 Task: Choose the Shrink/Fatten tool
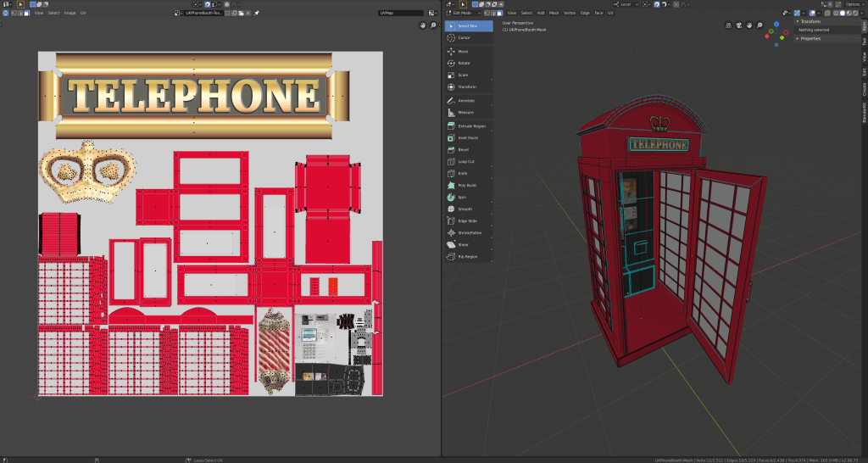(468, 232)
